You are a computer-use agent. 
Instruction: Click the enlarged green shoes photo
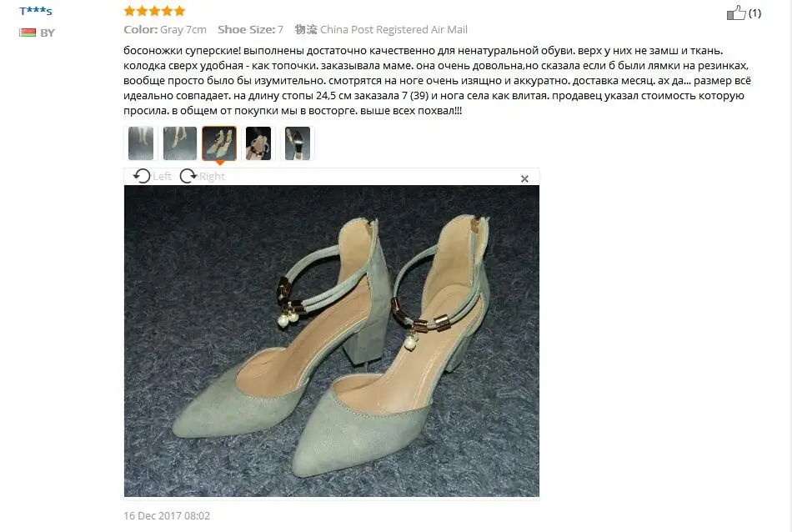coord(332,341)
